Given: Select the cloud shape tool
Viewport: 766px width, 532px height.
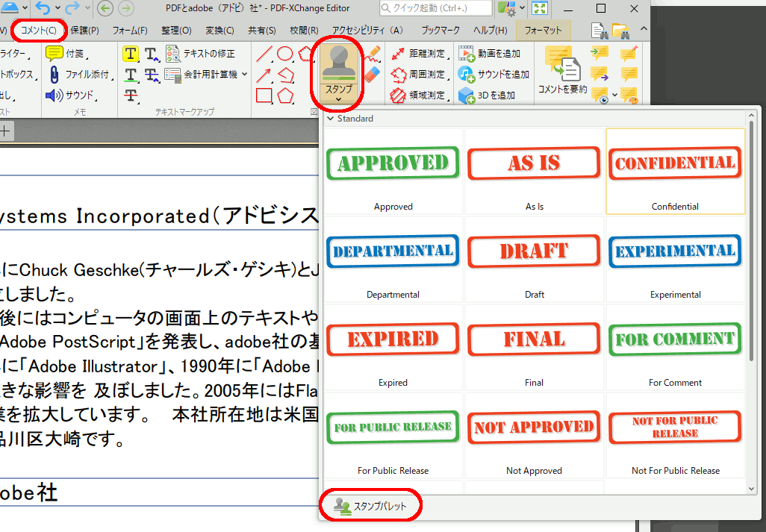Looking at the screenshot, I should pos(305,53).
